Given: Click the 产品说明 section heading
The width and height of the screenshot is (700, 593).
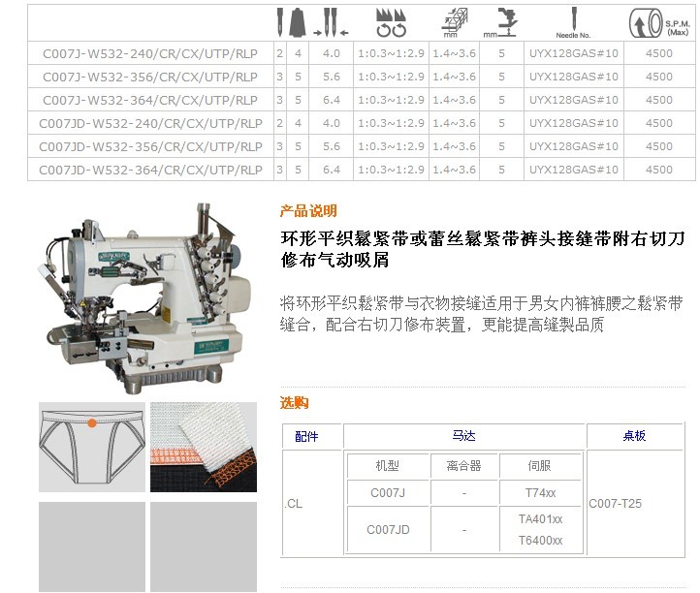Looking at the screenshot, I should [x=308, y=211].
